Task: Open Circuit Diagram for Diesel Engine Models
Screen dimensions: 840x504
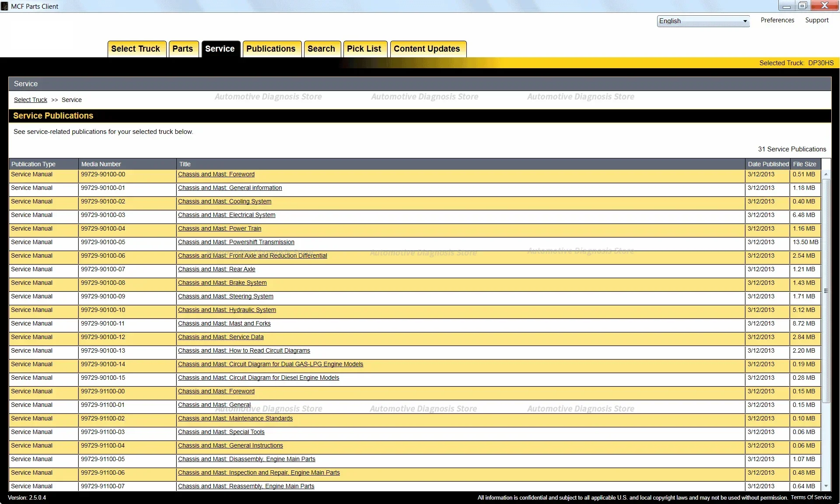Action: click(258, 378)
